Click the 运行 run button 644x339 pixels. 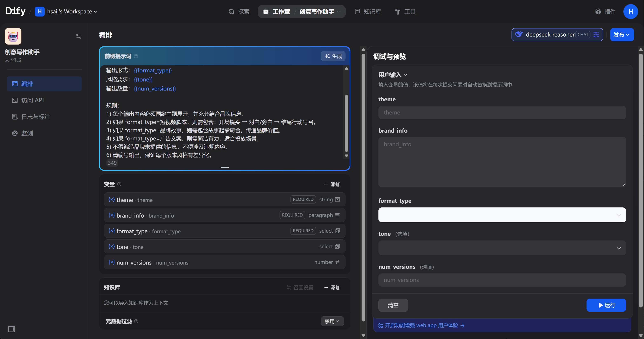pyautogui.click(x=606, y=305)
